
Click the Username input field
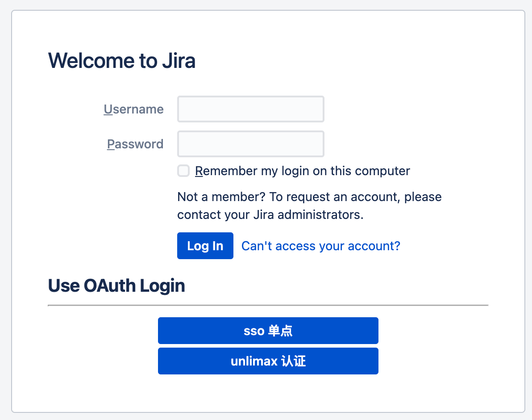[x=250, y=109]
